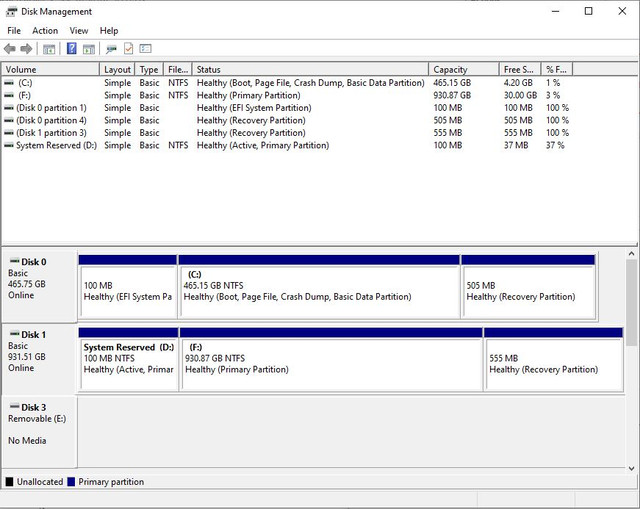This screenshot has height=509, width=640.
Task: Sort by the Type column header
Action: pyautogui.click(x=149, y=69)
